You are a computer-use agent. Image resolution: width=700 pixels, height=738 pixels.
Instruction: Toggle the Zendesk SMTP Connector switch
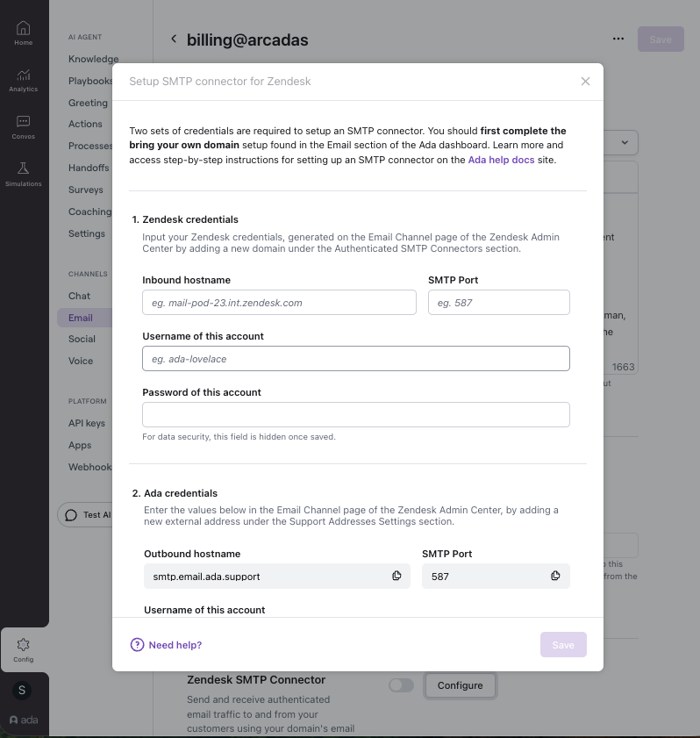tap(401, 685)
